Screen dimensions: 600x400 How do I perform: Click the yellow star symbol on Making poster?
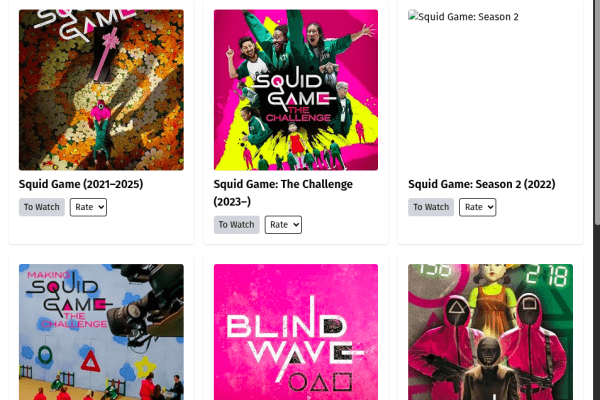click(x=144, y=366)
